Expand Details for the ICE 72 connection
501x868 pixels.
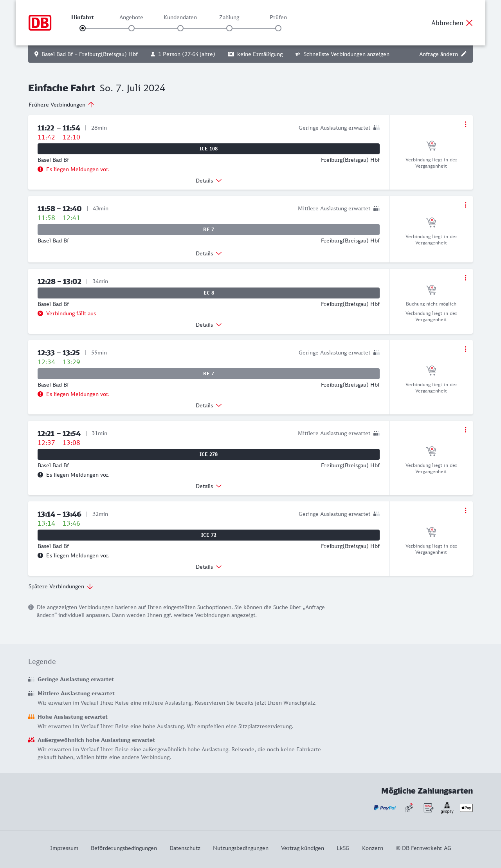(209, 567)
